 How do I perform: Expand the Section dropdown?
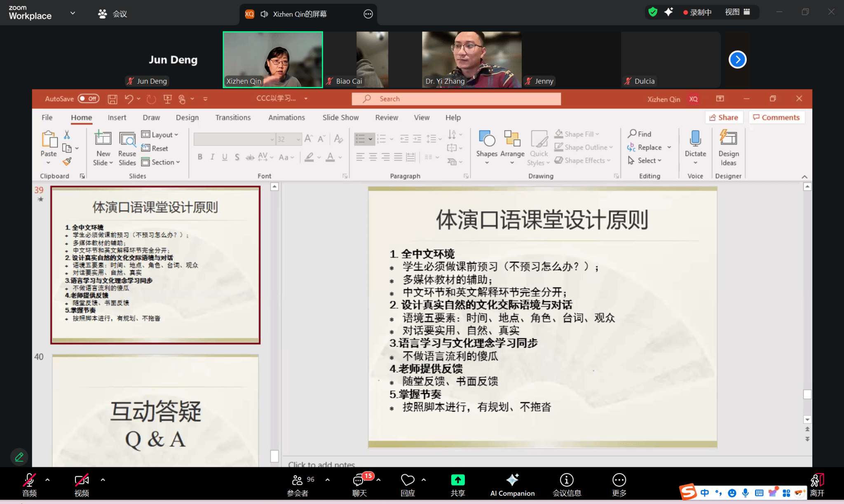161,162
